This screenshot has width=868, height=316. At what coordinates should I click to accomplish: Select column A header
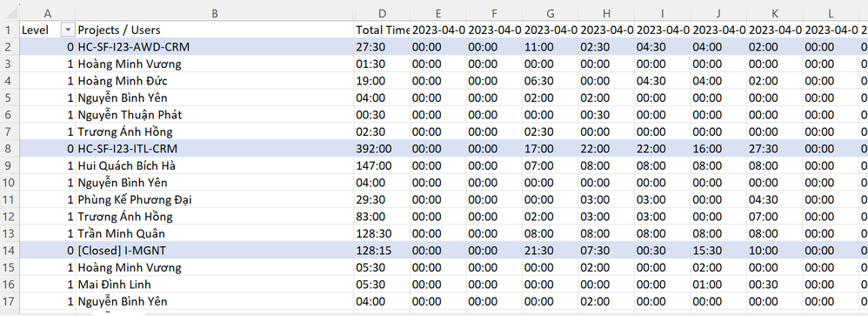pyautogui.click(x=48, y=12)
